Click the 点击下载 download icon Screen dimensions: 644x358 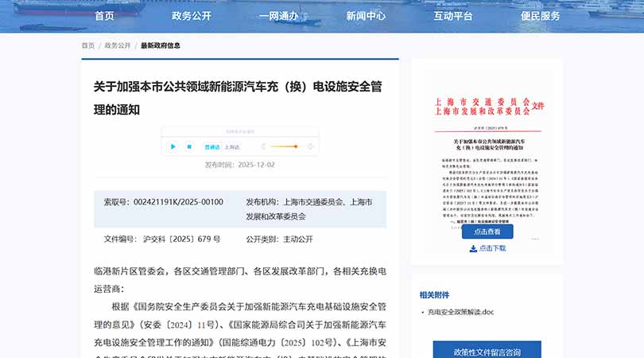pos(474,248)
